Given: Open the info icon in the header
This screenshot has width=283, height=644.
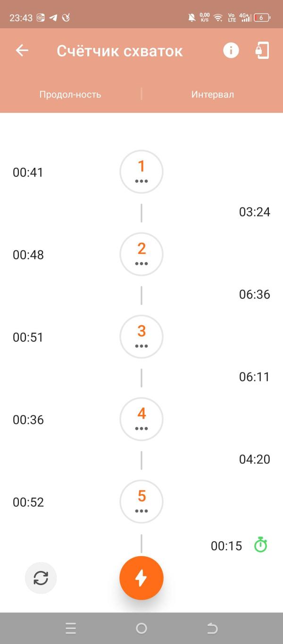Looking at the screenshot, I should 231,50.
